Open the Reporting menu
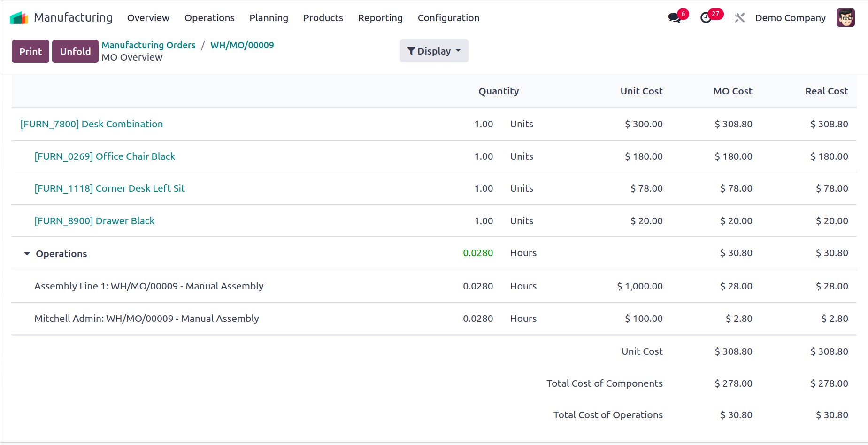The image size is (868, 445). (x=380, y=18)
